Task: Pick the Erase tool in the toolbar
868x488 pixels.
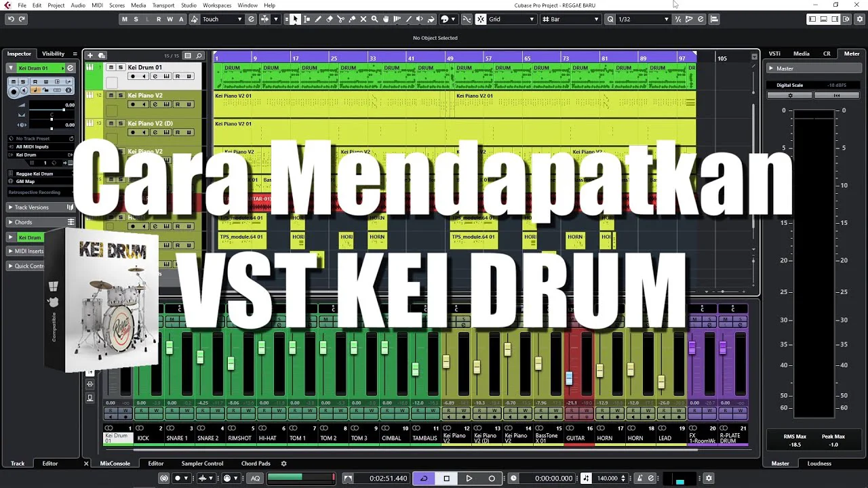Action: coord(330,19)
